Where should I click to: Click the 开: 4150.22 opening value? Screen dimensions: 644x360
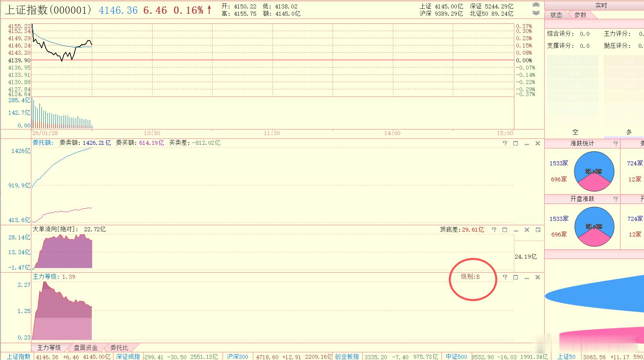[239, 6]
